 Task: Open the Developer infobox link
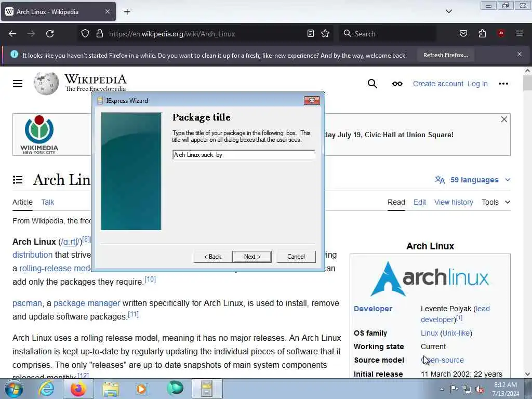click(x=373, y=309)
